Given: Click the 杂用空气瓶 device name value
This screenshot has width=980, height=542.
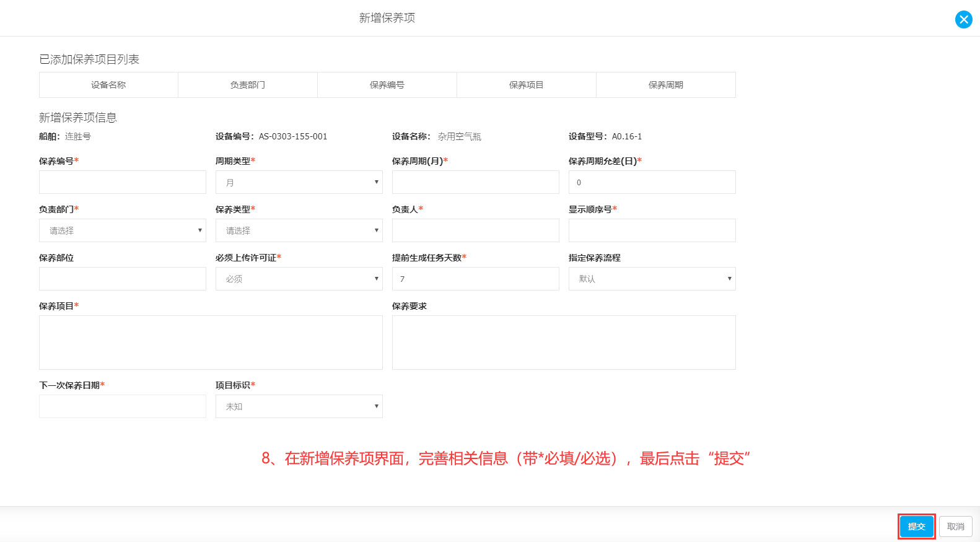Looking at the screenshot, I should pyautogui.click(x=460, y=136).
